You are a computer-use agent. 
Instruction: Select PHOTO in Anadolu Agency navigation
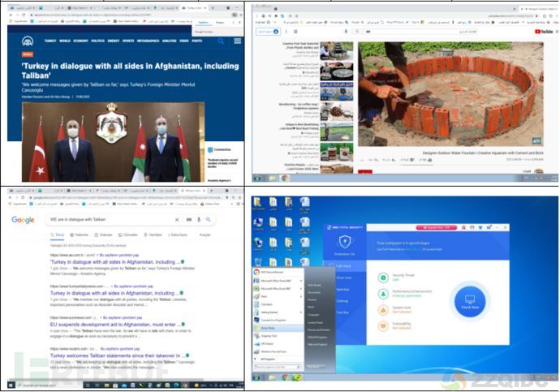point(196,41)
